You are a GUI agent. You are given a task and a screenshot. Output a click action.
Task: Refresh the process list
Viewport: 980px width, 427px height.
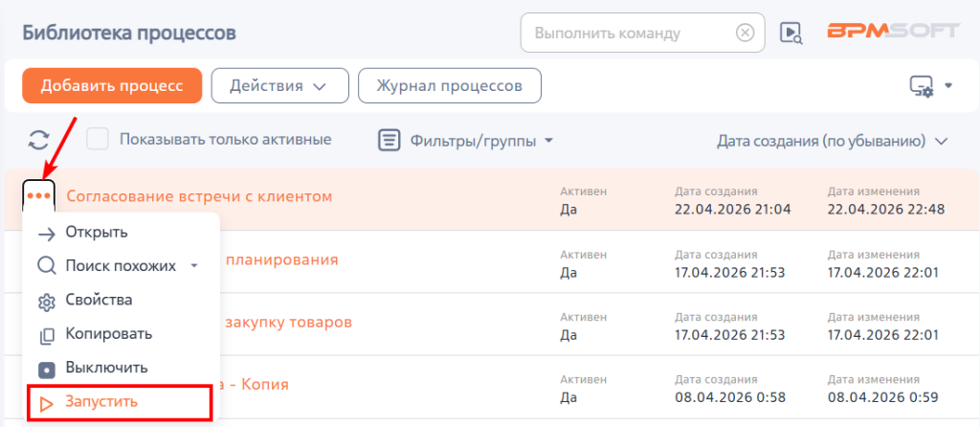tap(38, 140)
